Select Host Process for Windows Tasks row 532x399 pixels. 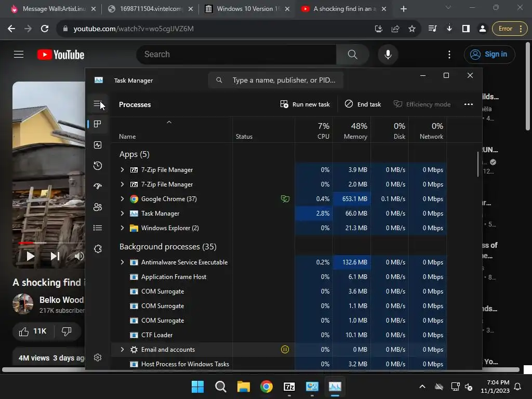(x=279, y=364)
